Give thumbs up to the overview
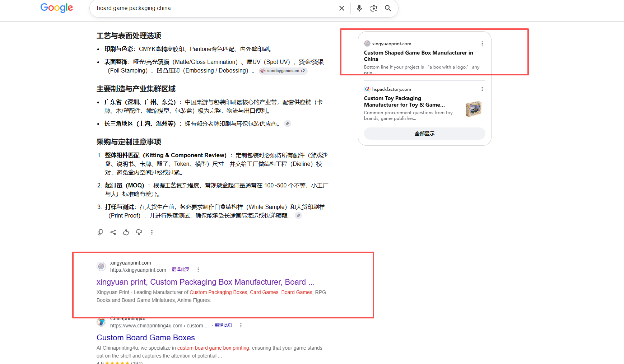 (126, 232)
